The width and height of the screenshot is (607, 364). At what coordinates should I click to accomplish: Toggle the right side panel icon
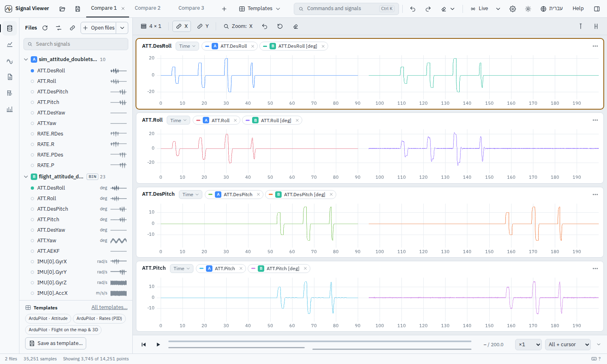click(597, 8)
